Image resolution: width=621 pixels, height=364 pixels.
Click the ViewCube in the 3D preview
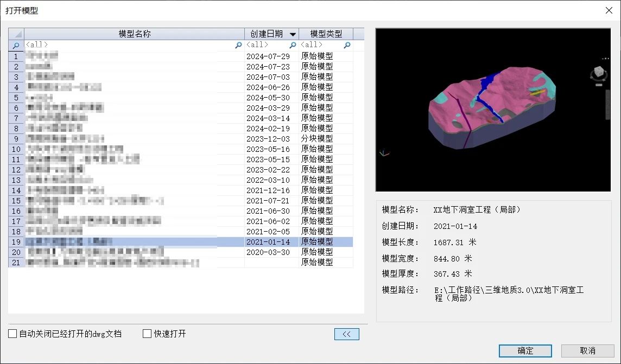tap(598, 73)
